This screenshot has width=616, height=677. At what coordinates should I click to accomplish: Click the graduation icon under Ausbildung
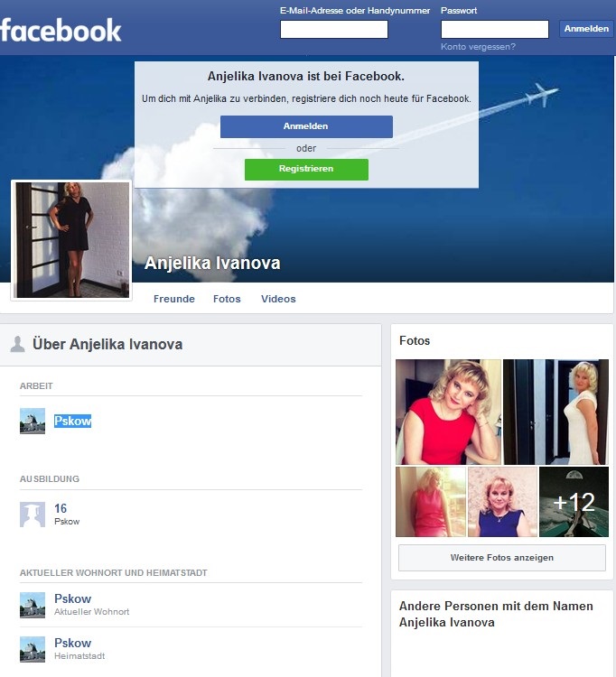point(33,515)
